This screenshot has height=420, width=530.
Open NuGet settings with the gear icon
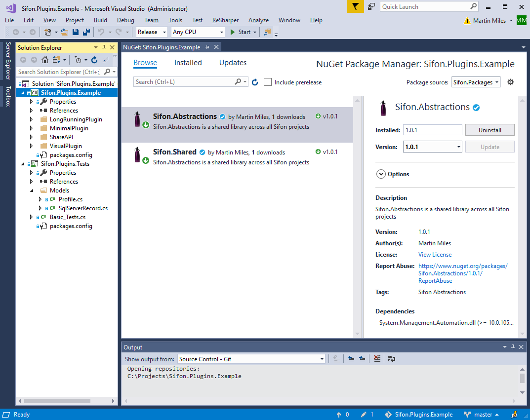click(510, 82)
